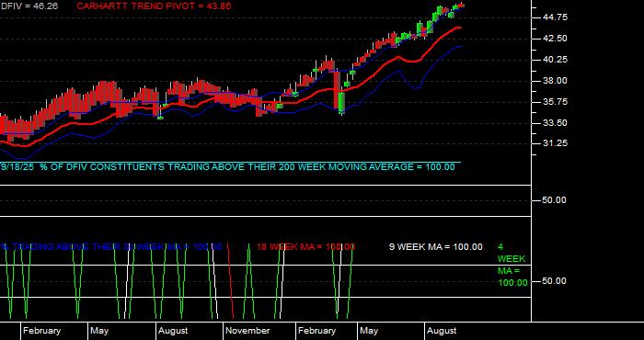Click the tall green candlestick after the February drop
This screenshot has width=644, height=340.
pos(341,103)
